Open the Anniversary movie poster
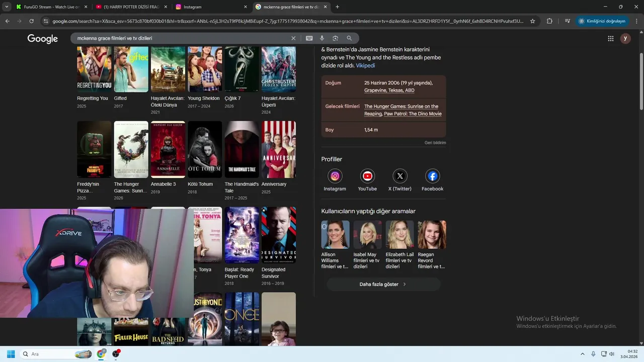The height and width of the screenshot is (362, 644). pos(278,149)
